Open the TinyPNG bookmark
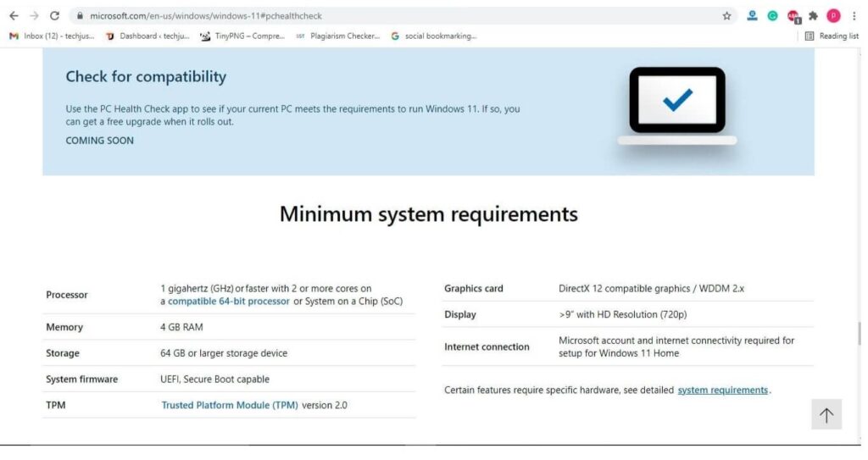Viewport: 868px width, 460px height. pyautogui.click(x=242, y=36)
